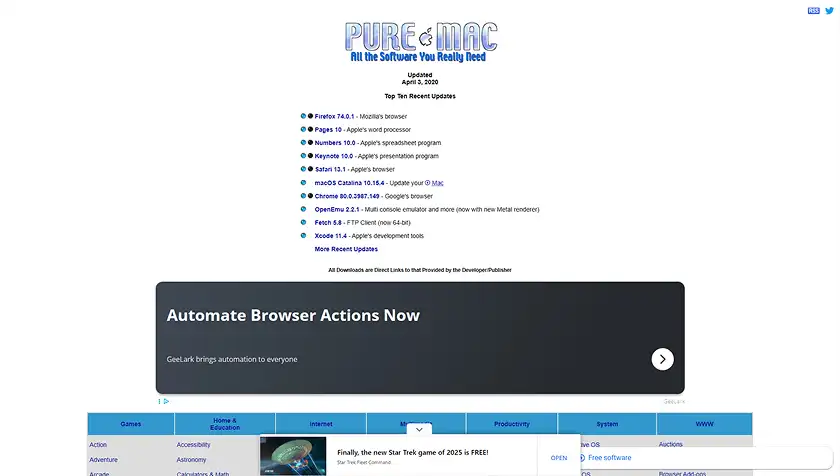Click the AdChoices icon below the banner
The height and width of the screenshot is (476, 840).
tap(162, 402)
